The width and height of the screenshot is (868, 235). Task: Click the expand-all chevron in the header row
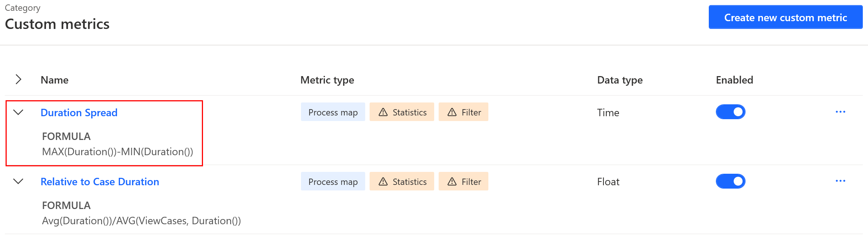[19, 79]
